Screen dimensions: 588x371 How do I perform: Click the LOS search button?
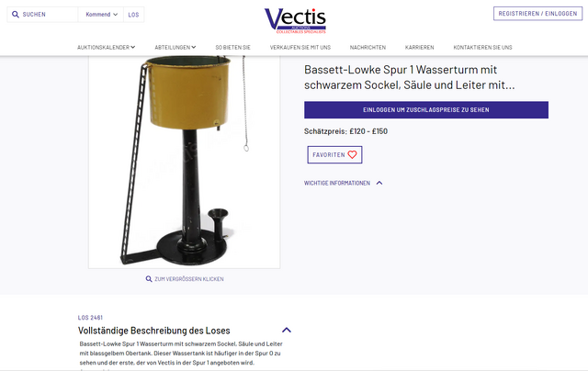(x=133, y=15)
